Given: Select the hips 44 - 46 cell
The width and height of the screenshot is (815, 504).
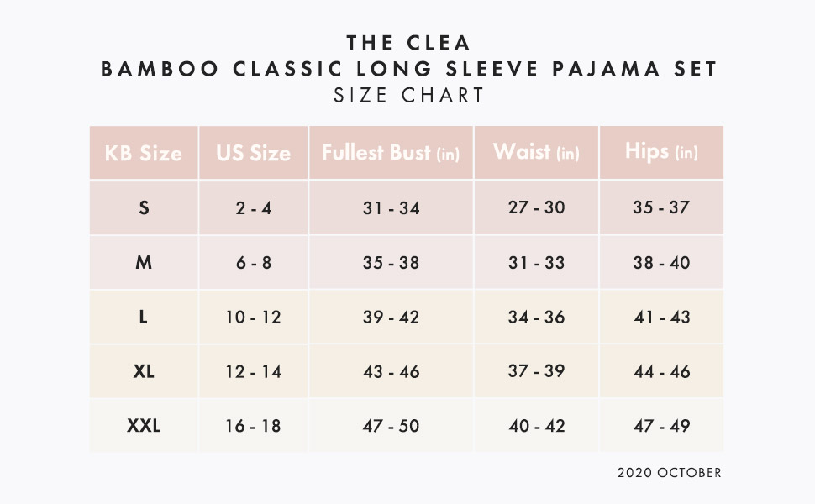Looking at the screenshot, I should tap(661, 371).
